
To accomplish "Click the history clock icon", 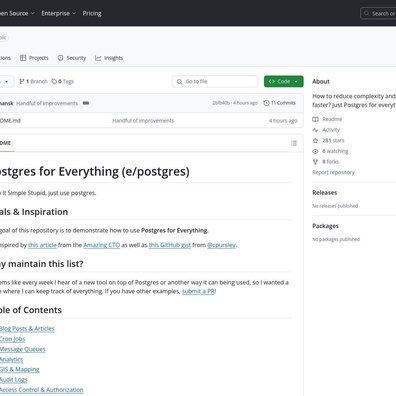I will [266, 103].
